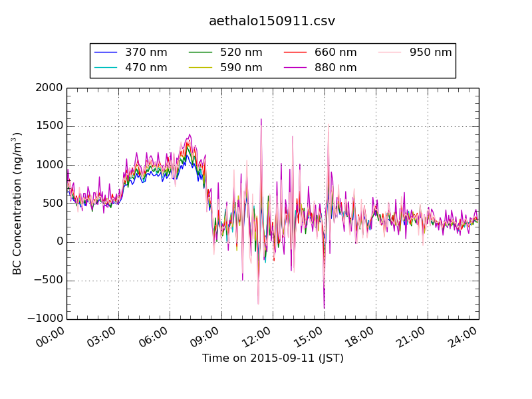The width and height of the screenshot is (532, 399).
Task: Click the 1000 y-axis tick label
Action: pyautogui.click(x=49, y=164)
